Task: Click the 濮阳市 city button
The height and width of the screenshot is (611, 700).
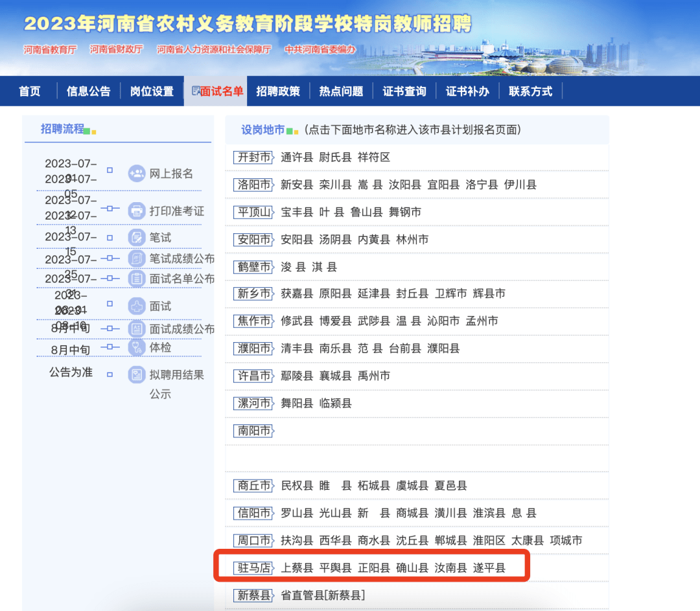Action: pos(253,348)
